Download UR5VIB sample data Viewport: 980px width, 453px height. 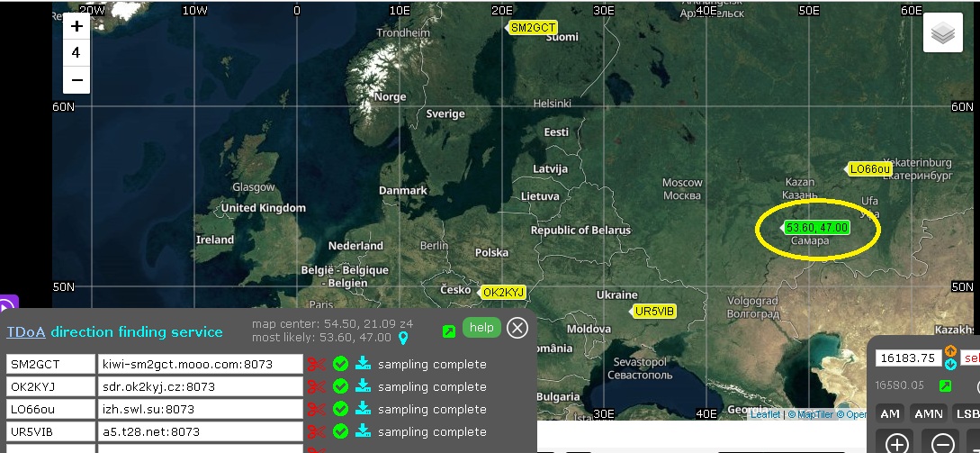364,431
